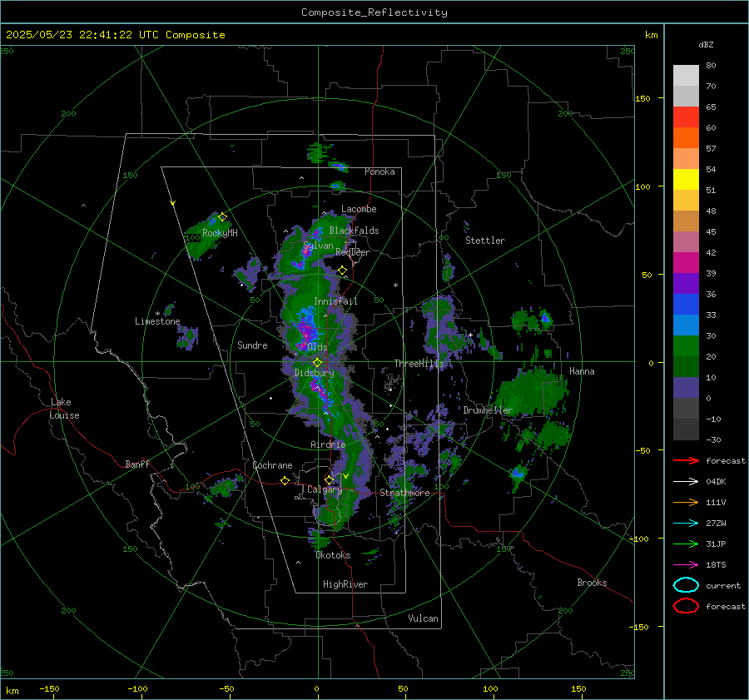Viewport: 749px width, 700px height.
Task: Select the light gray 70-80 dBZ swatch
Action: click(x=686, y=76)
